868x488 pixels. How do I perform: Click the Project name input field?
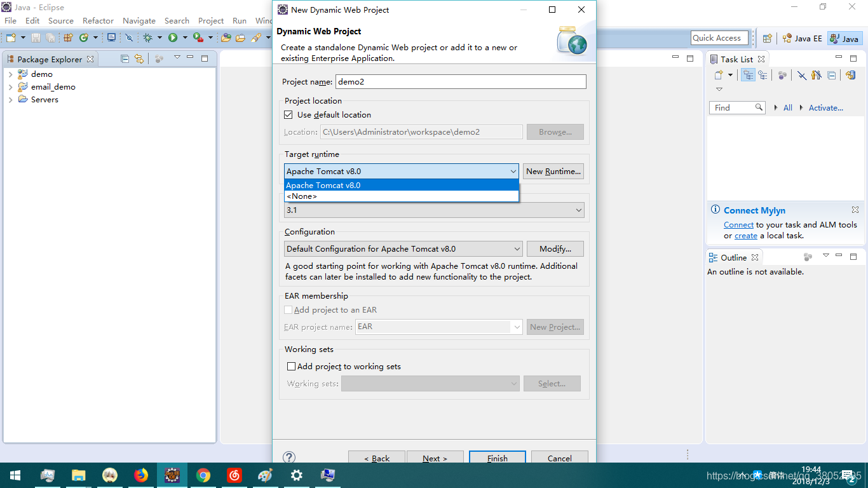(461, 81)
